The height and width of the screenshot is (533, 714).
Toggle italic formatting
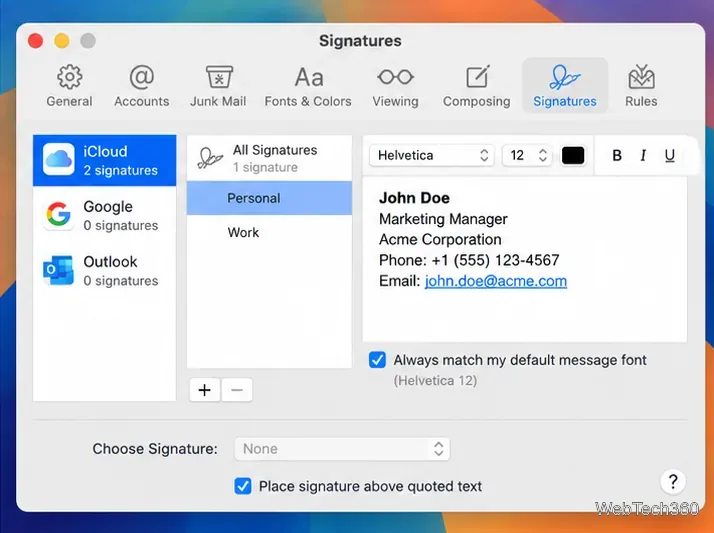coord(643,156)
